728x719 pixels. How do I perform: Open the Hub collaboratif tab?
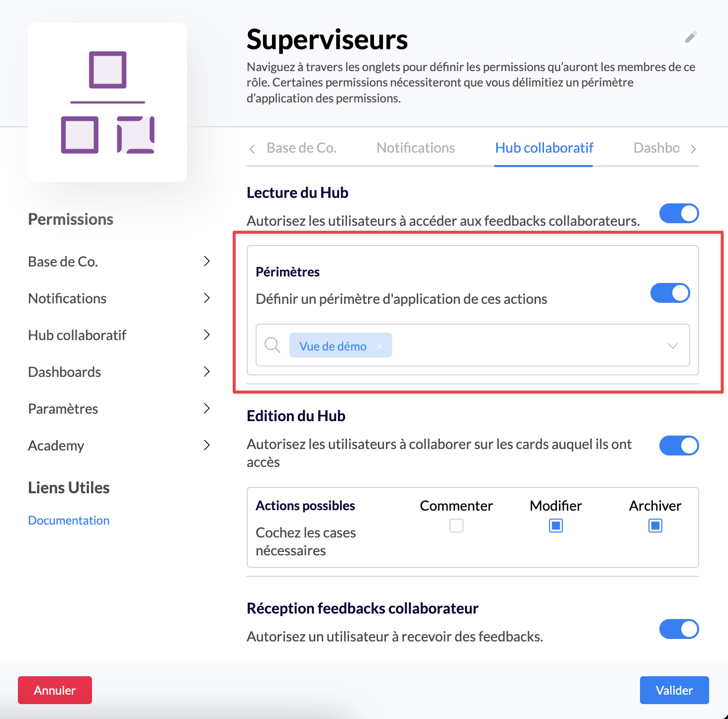[544, 148]
